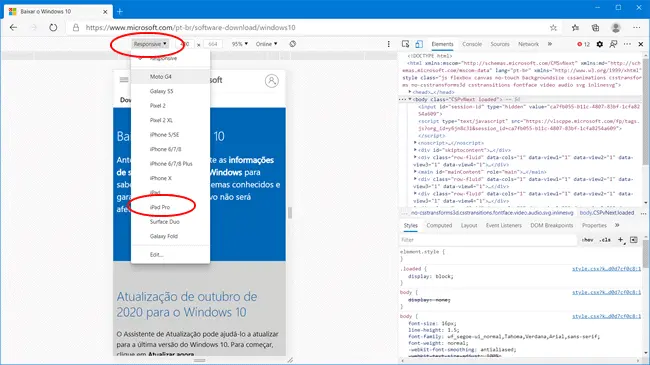Open the Computed pane tab
The height and width of the screenshot is (365, 650).
pos(439,226)
